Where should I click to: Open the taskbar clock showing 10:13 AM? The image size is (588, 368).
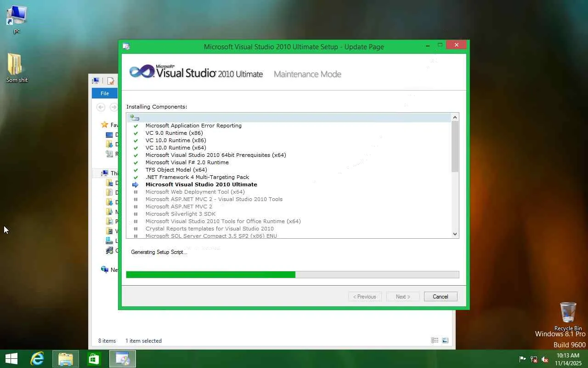[x=568, y=359]
